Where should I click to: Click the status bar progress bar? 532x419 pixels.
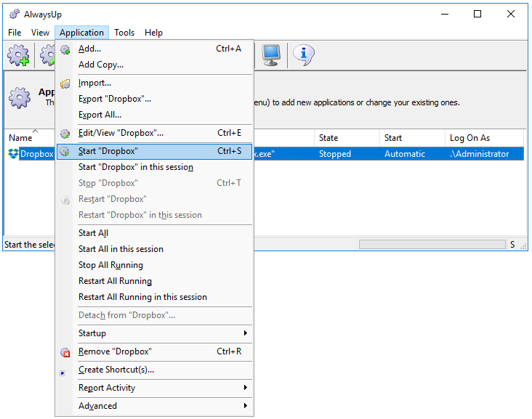pos(432,245)
